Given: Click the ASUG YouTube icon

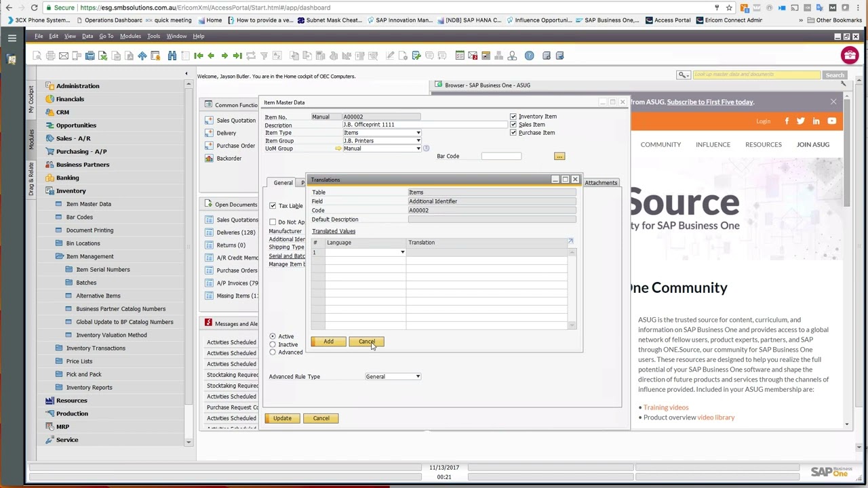Looking at the screenshot, I should tap(831, 121).
